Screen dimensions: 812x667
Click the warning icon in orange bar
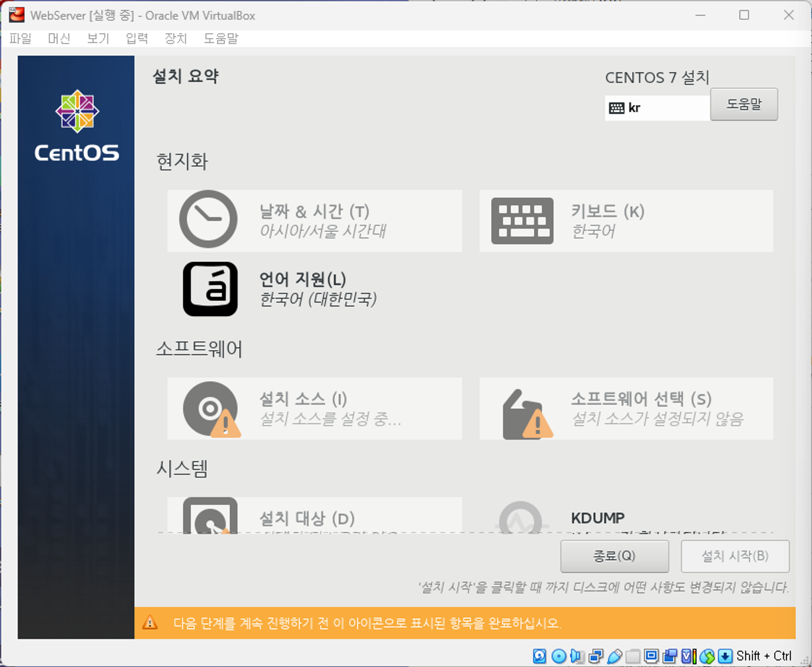point(150,622)
